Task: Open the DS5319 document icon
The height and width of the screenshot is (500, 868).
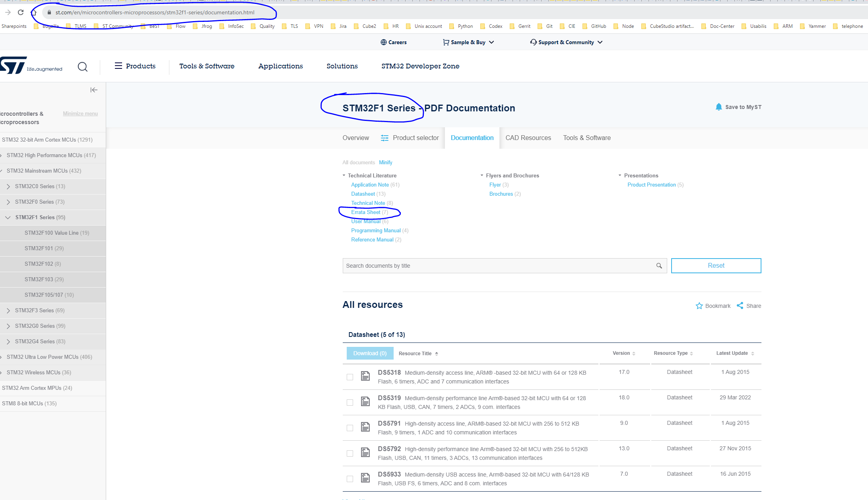Action: click(x=365, y=401)
